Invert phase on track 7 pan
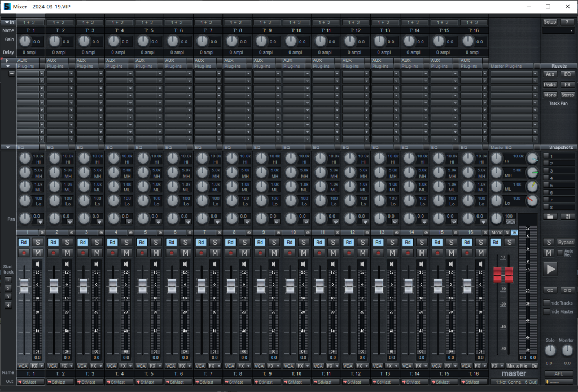Screen dimensions: 578x392 [217, 222]
